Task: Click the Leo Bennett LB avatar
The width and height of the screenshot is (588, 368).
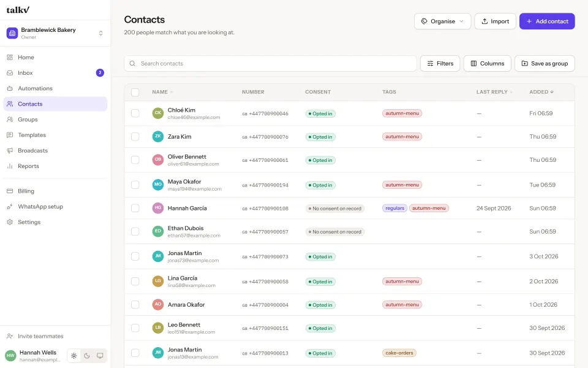Action: point(158,328)
